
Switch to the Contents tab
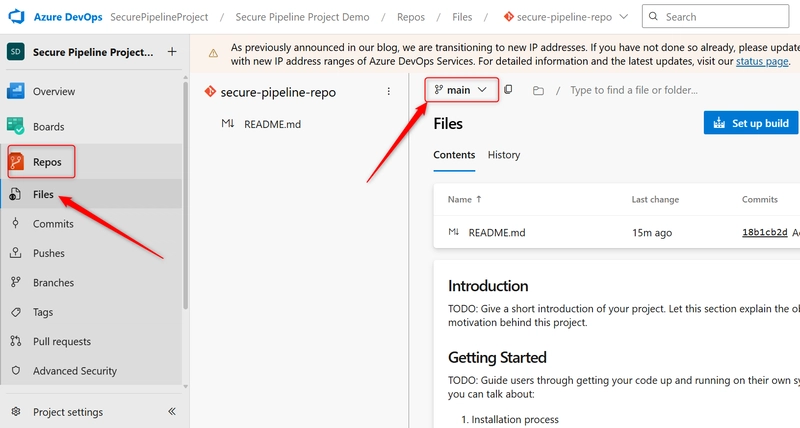454,155
